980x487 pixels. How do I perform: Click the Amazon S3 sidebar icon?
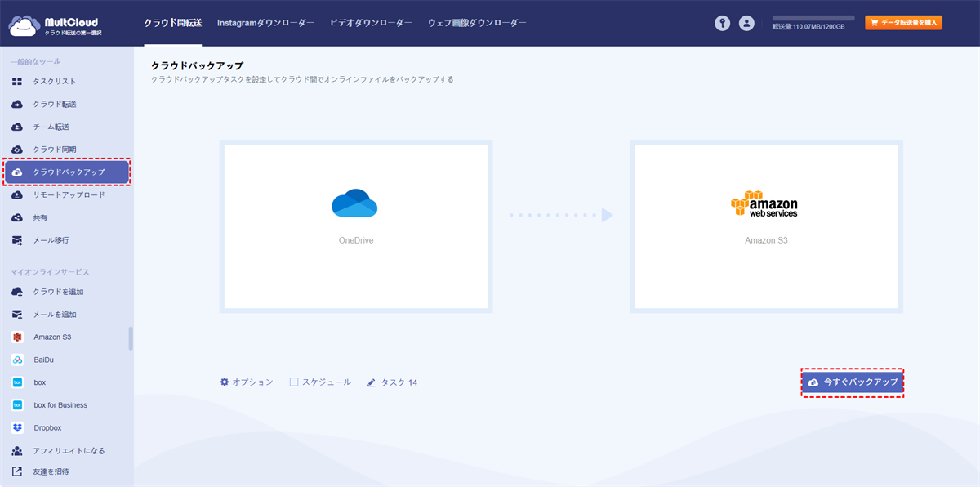[17, 337]
